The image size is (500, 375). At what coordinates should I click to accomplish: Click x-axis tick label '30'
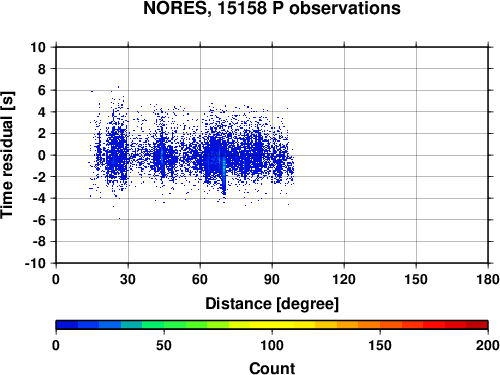point(128,279)
